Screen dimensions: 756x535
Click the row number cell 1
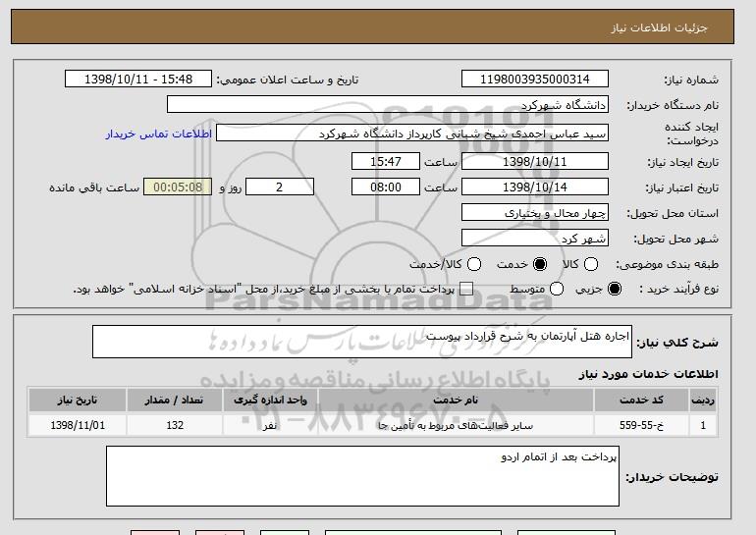point(703,426)
